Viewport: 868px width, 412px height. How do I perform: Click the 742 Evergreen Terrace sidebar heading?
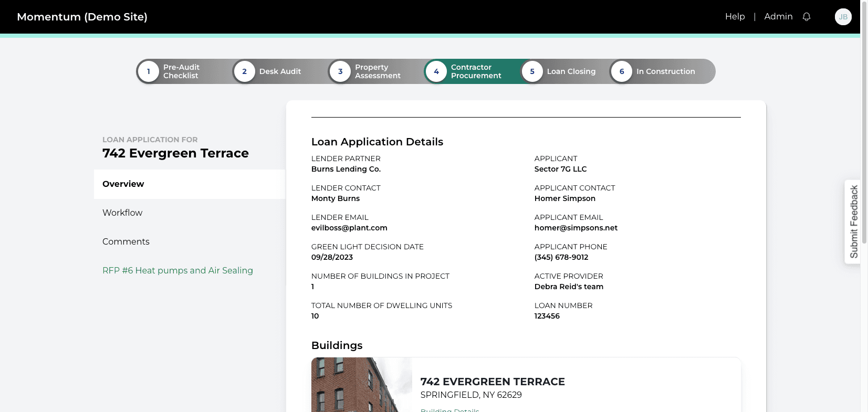pos(175,153)
